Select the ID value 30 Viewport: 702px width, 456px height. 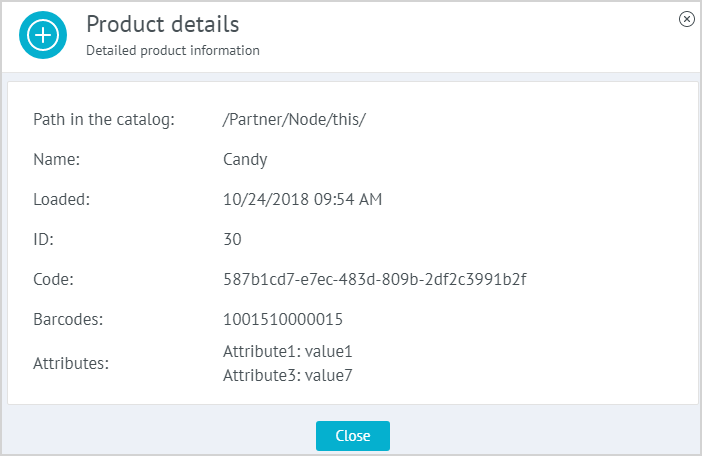[232, 239]
